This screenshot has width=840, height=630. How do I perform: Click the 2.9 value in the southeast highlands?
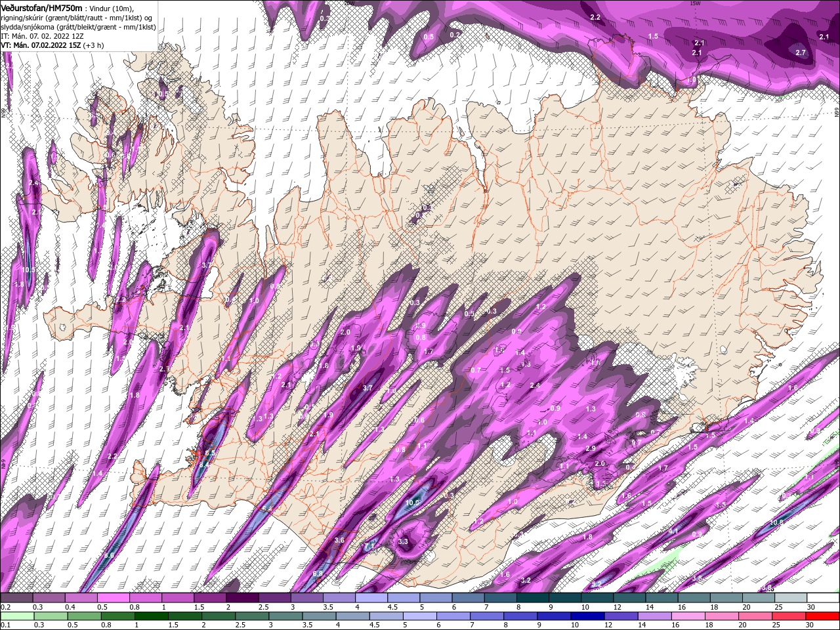[590, 448]
